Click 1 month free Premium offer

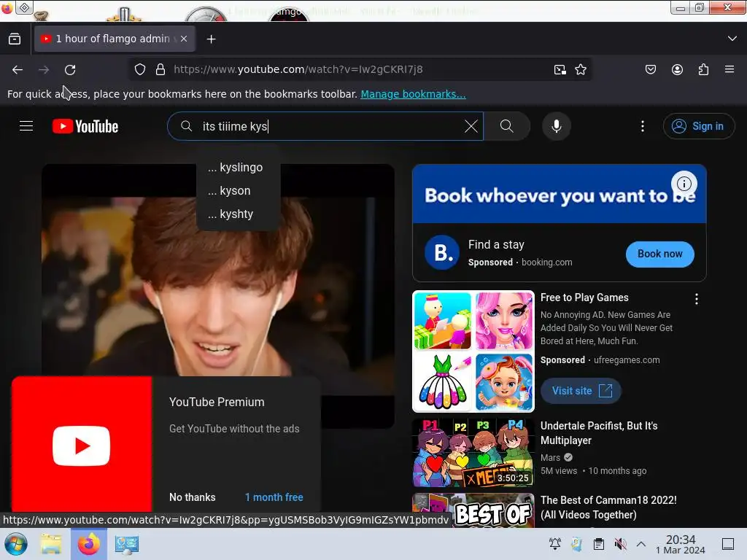point(274,497)
